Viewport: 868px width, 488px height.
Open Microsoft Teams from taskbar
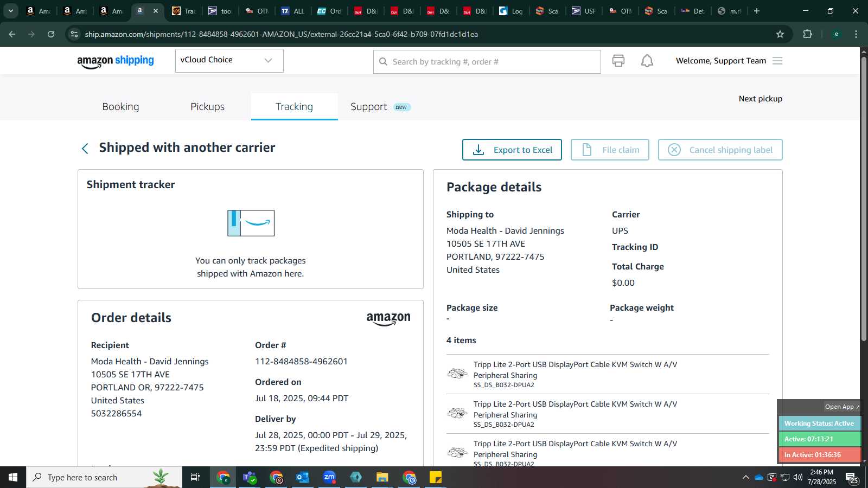coord(250,477)
